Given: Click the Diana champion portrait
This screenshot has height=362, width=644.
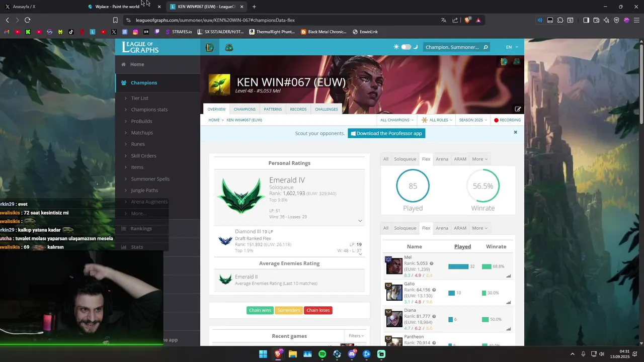Looking at the screenshot, I should pyautogui.click(x=394, y=319).
